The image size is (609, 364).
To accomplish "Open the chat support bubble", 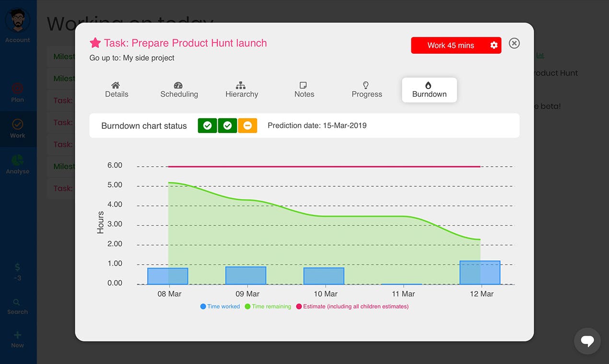I will (x=587, y=341).
